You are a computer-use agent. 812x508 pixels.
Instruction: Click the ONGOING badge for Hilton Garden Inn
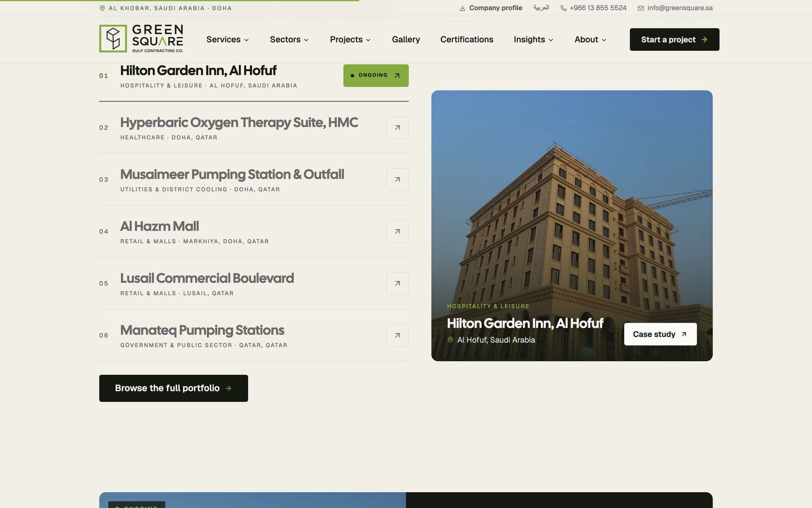click(376, 75)
